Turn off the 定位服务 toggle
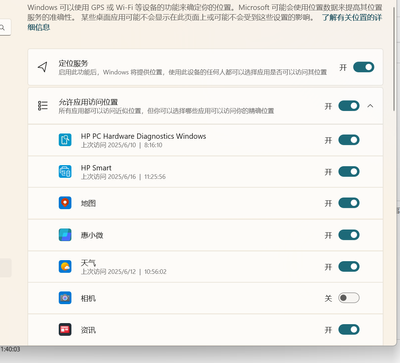Viewport: 400px width, 363px height. pyautogui.click(x=364, y=67)
